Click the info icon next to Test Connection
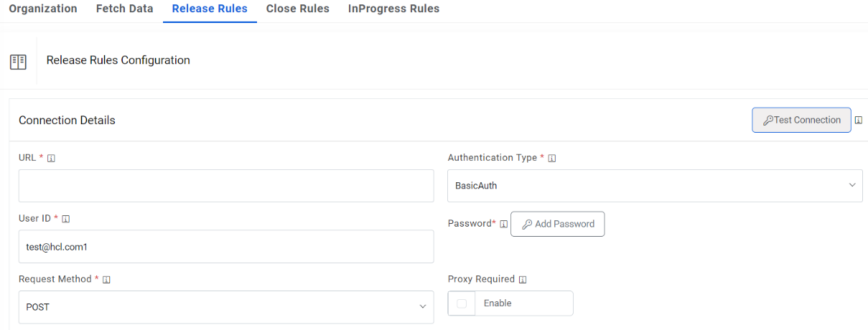This screenshot has width=868, height=330. pos(859,121)
